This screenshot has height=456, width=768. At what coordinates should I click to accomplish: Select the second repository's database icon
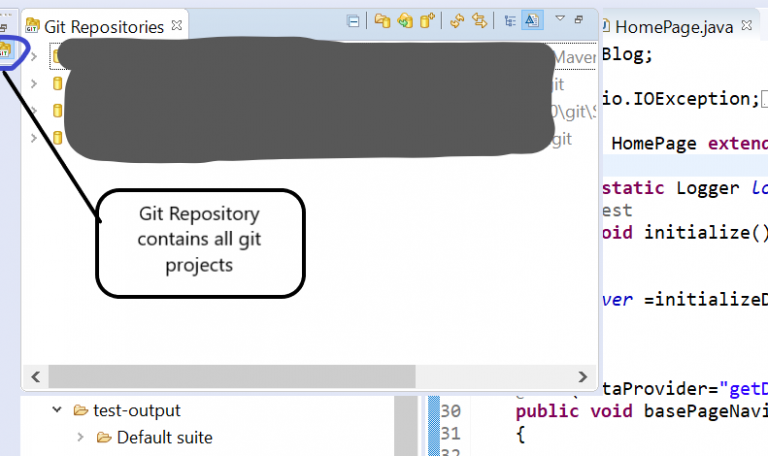pyautogui.click(x=57, y=84)
